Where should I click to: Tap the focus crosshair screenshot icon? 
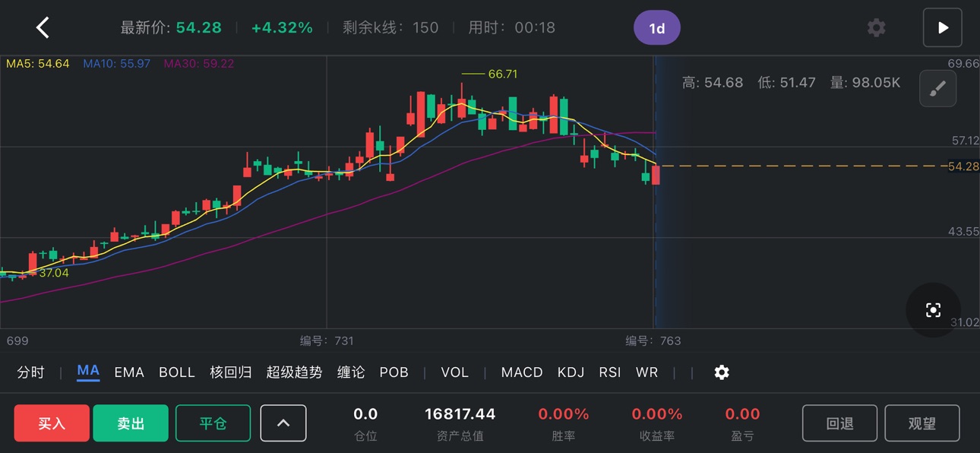coord(933,310)
